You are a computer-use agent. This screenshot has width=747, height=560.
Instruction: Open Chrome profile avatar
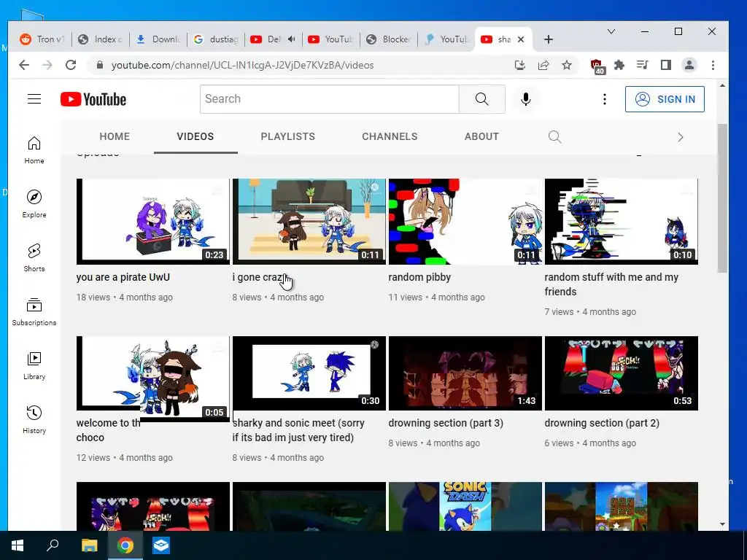[x=689, y=65]
